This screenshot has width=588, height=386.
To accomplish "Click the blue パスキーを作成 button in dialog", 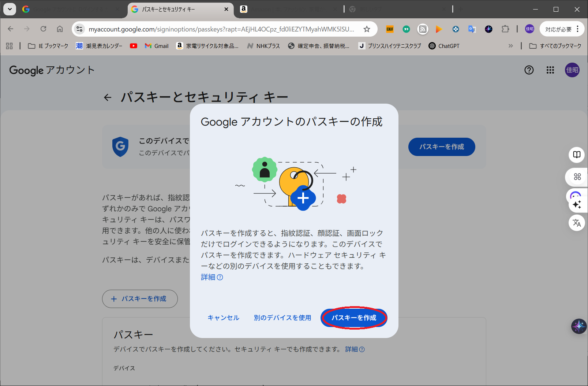I will point(354,318).
